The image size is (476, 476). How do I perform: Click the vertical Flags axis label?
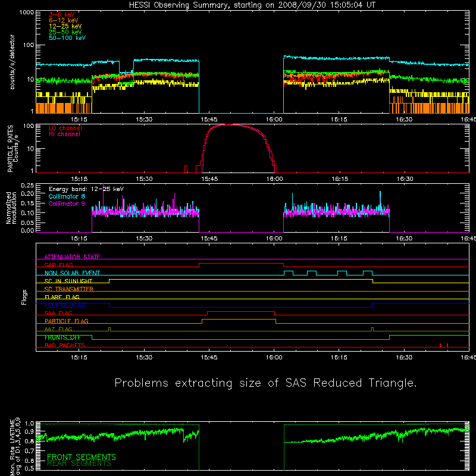(x=24, y=297)
